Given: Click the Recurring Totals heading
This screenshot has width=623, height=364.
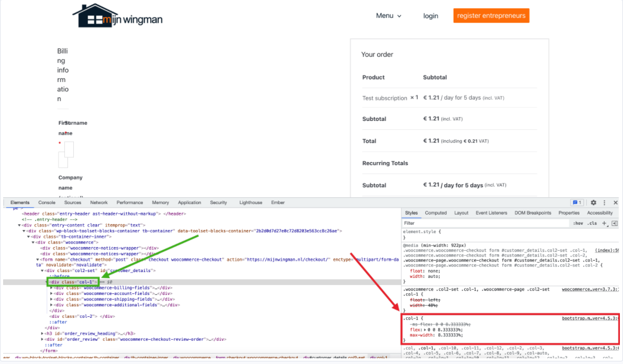Looking at the screenshot, I should pyautogui.click(x=385, y=163).
